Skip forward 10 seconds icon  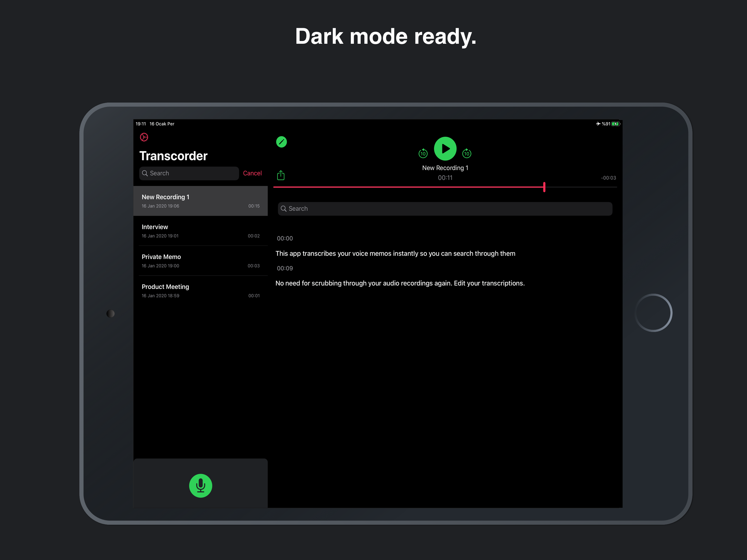[x=466, y=154]
